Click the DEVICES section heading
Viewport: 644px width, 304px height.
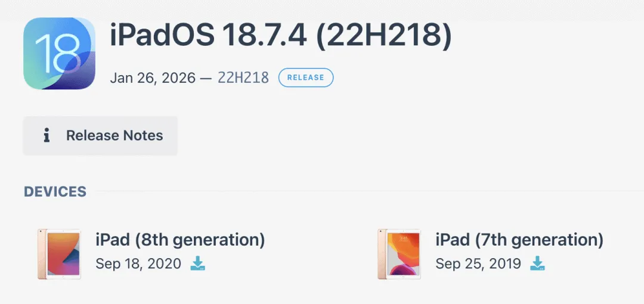[x=55, y=191]
